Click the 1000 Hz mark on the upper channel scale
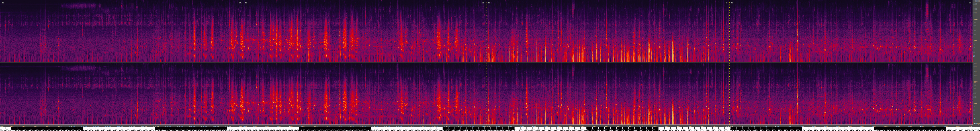The image size is (980, 131). click(x=976, y=19)
